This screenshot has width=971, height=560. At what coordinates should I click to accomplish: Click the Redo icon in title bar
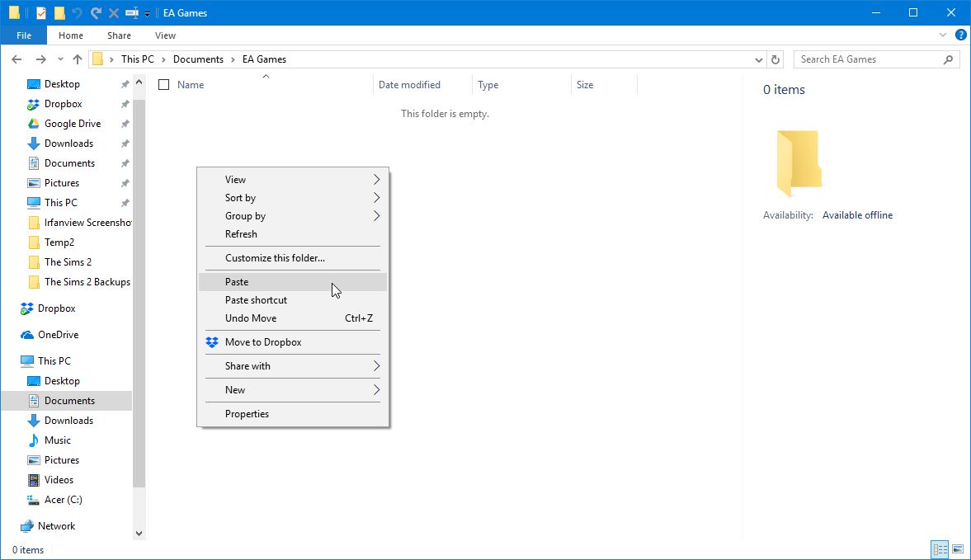click(96, 12)
